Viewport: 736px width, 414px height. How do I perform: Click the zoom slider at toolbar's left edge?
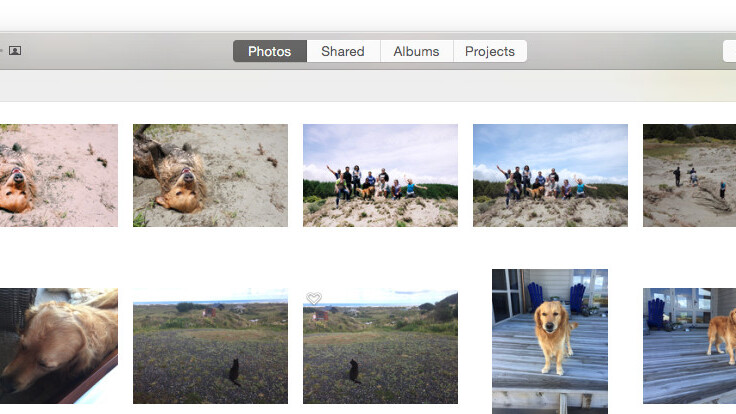coord(2,51)
